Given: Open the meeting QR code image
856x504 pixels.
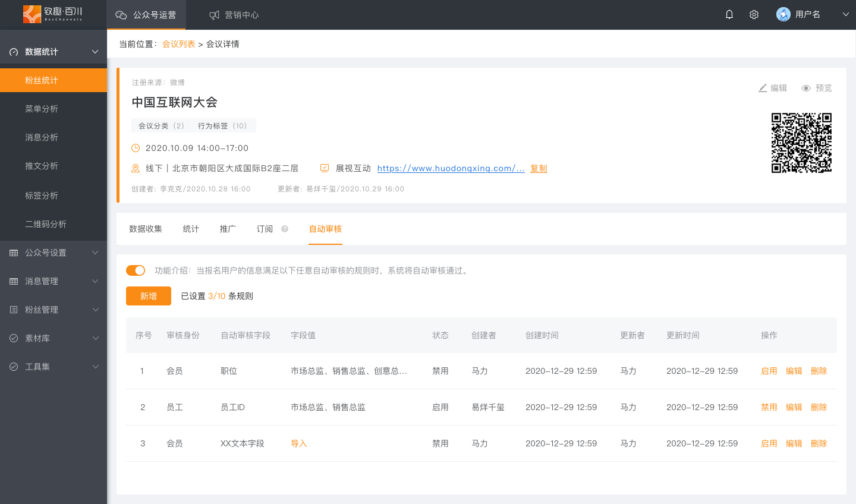Looking at the screenshot, I should [801, 143].
